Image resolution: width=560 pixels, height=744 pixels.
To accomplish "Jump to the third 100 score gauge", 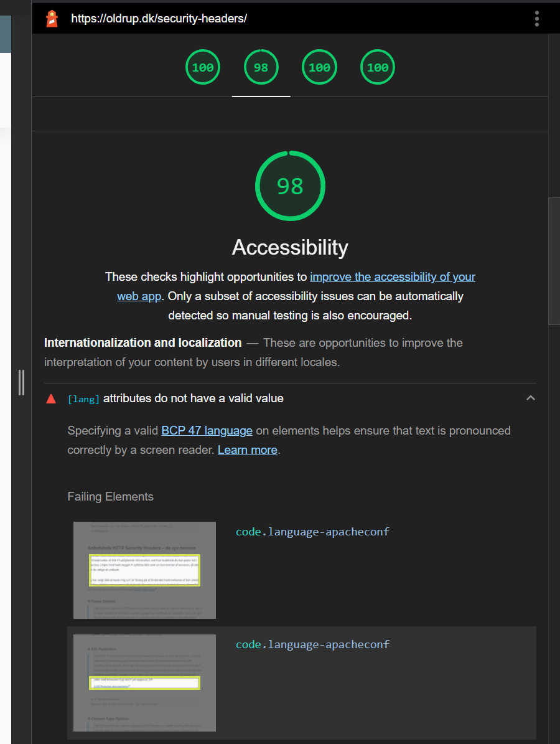I will [320, 67].
